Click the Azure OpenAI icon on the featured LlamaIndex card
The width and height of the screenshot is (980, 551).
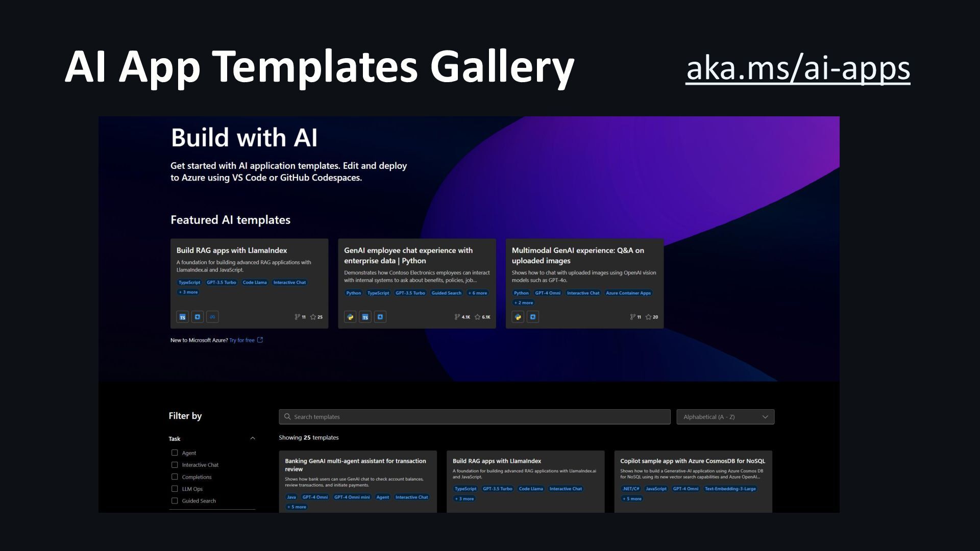(x=198, y=317)
